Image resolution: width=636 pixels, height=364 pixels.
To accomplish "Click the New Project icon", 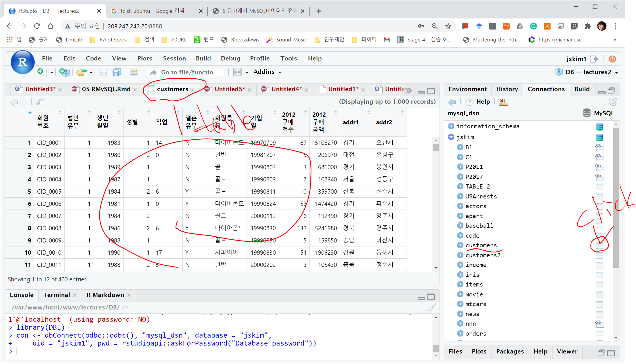I will (x=64, y=72).
